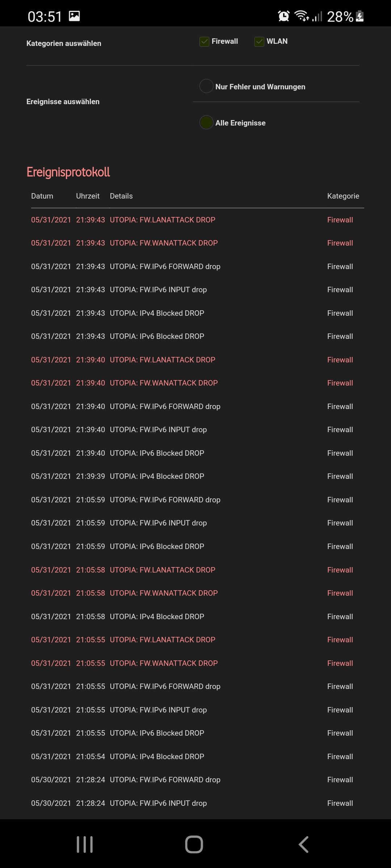Select Nur Fehler und Warnungen radio
Screen dimensions: 391x868
[206, 86]
